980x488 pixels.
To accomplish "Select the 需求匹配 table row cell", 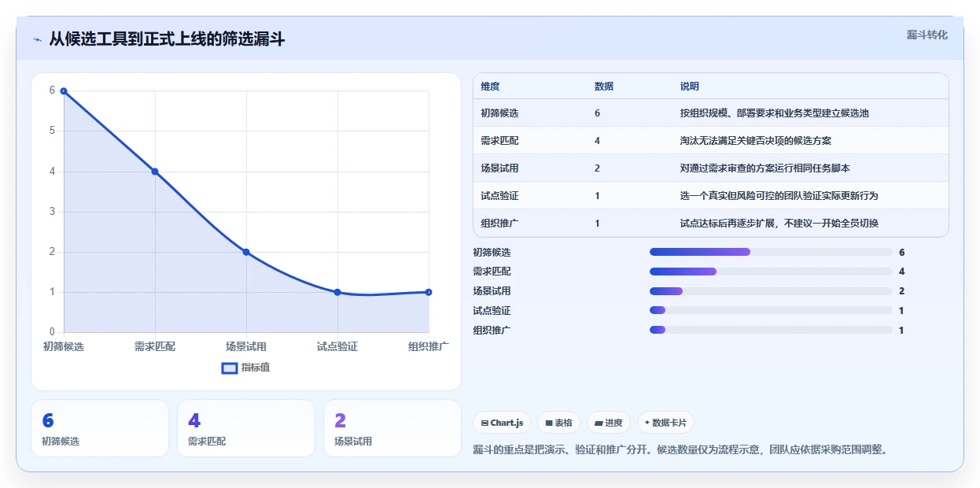I will tap(499, 141).
